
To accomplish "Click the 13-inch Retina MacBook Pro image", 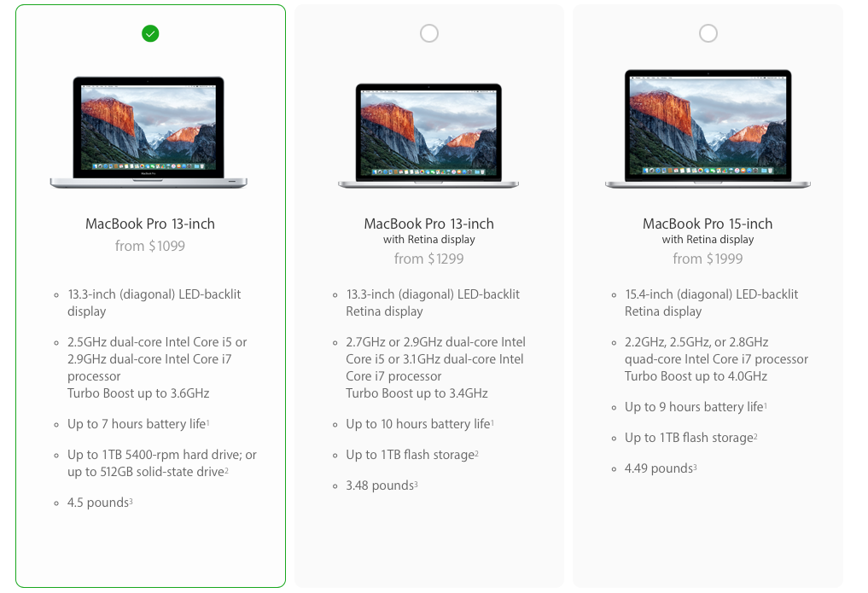I will pyautogui.click(x=428, y=136).
